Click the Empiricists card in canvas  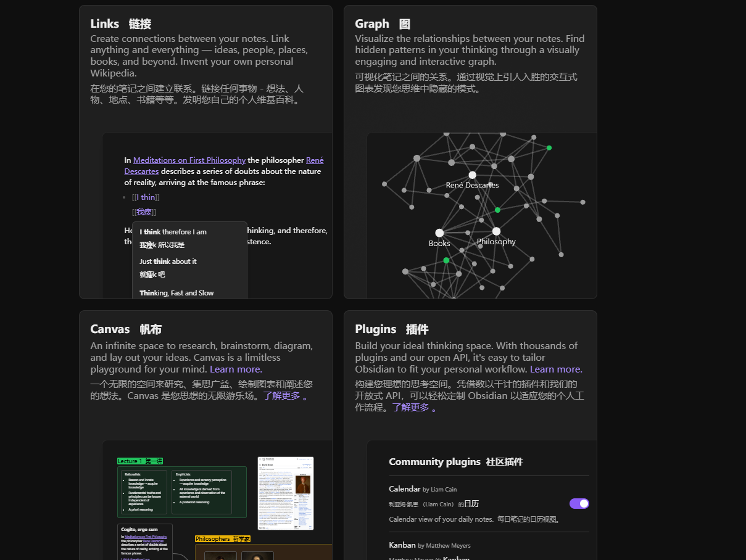pos(201,492)
